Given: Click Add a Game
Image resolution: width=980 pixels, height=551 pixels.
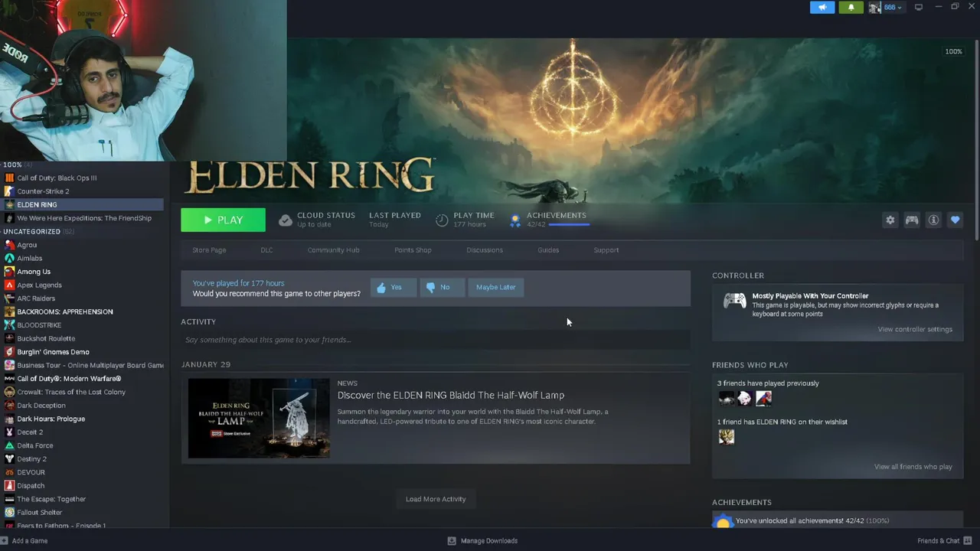Looking at the screenshot, I should pos(24,541).
